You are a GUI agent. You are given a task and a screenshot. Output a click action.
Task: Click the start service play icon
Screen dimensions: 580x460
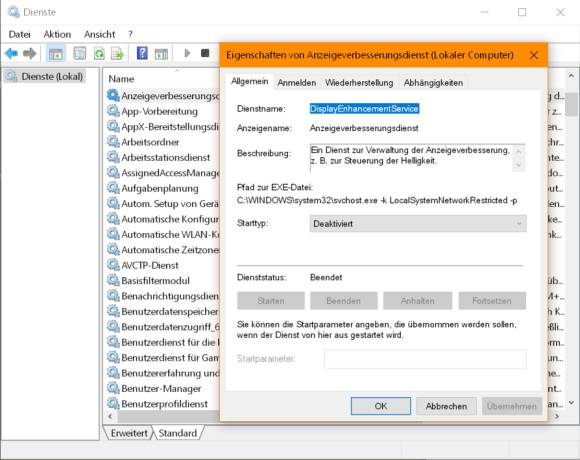pos(187,53)
